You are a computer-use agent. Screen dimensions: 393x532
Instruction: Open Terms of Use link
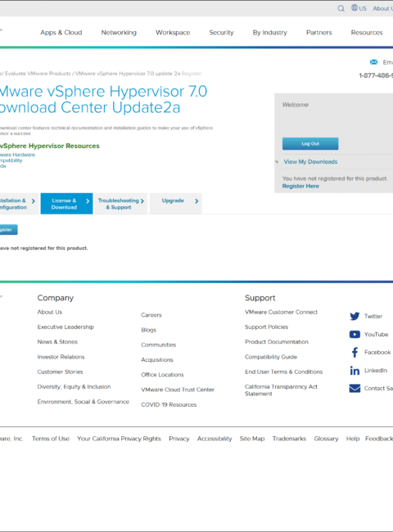[51, 439]
